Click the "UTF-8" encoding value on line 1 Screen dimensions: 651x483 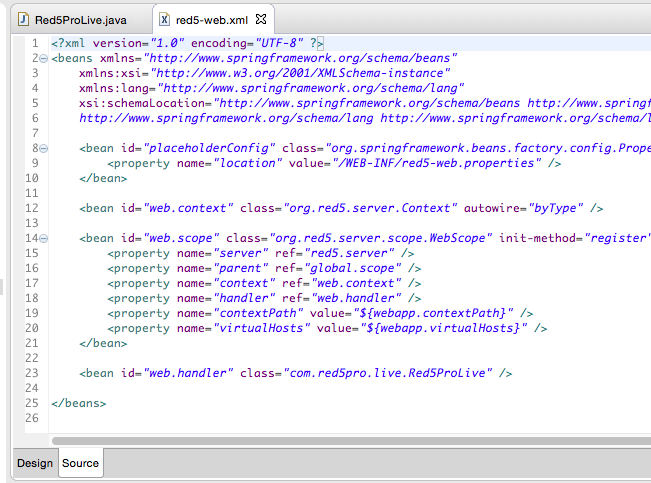(x=279, y=43)
